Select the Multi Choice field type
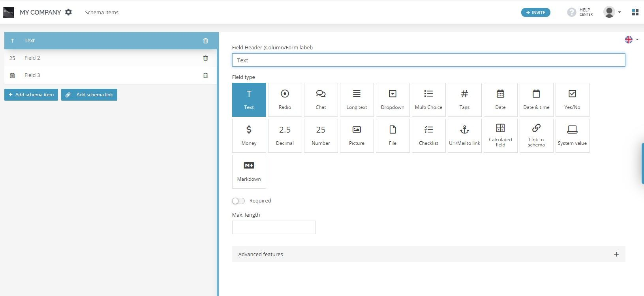Image resolution: width=644 pixels, height=296 pixels. [428, 100]
